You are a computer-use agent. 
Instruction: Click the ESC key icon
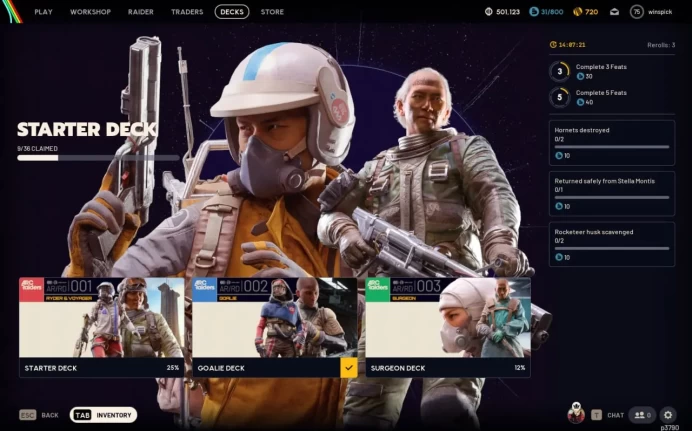[x=27, y=415]
